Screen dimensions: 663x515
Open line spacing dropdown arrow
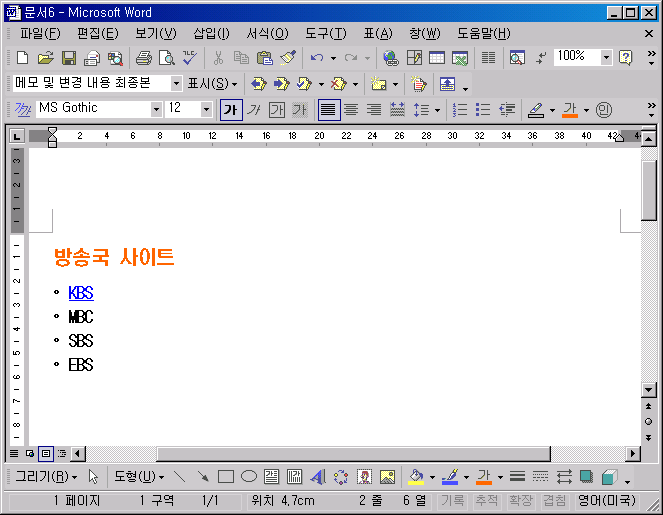pyautogui.click(x=437, y=110)
